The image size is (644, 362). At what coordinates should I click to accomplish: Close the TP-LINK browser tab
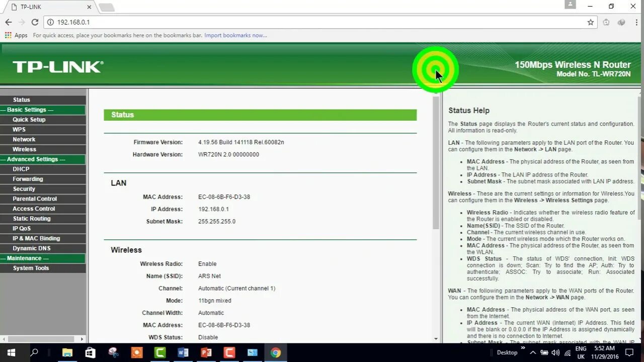[x=89, y=7]
